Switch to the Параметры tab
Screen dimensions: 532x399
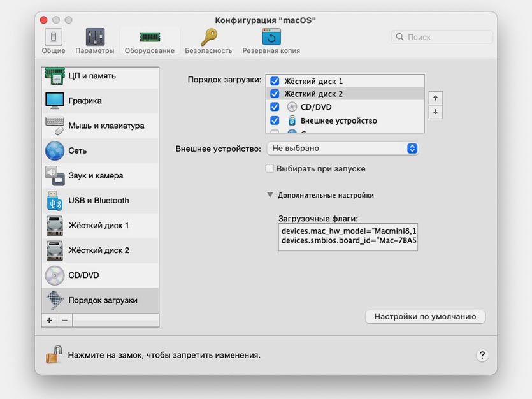click(x=95, y=41)
